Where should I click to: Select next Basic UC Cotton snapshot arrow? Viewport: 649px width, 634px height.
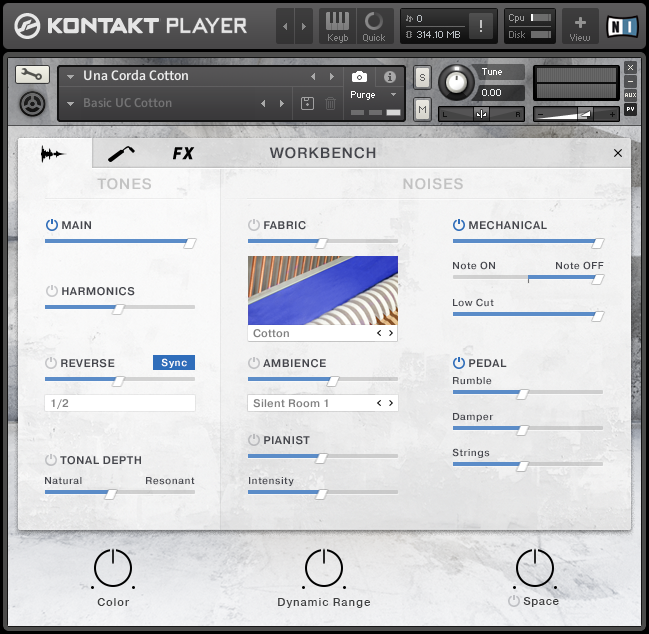click(x=282, y=103)
